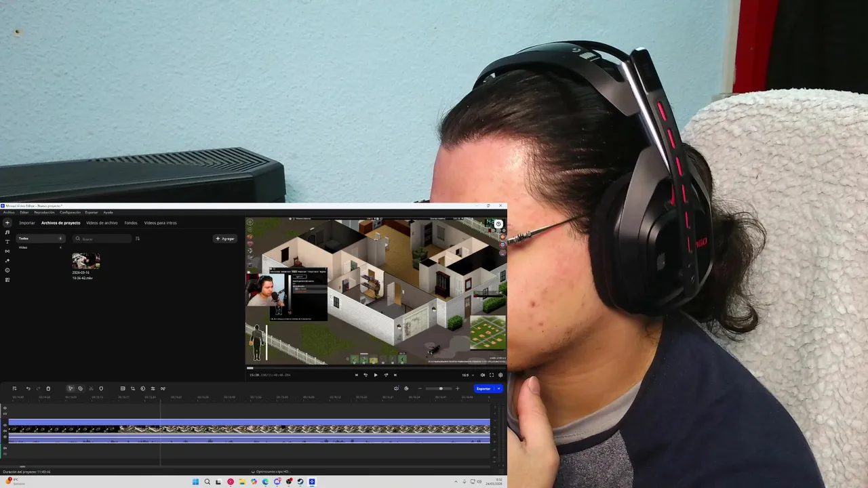Toggle preview fullscreen icon

(x=492, y=375)
